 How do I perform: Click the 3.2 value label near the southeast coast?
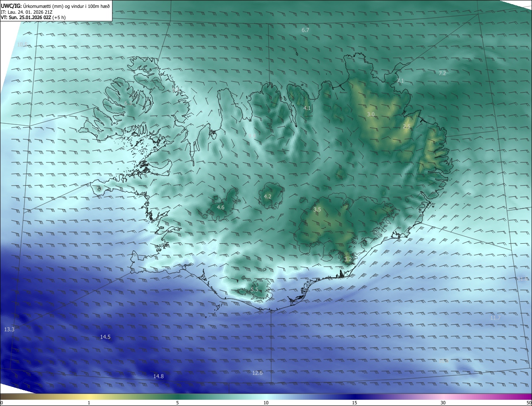[348, 259]
